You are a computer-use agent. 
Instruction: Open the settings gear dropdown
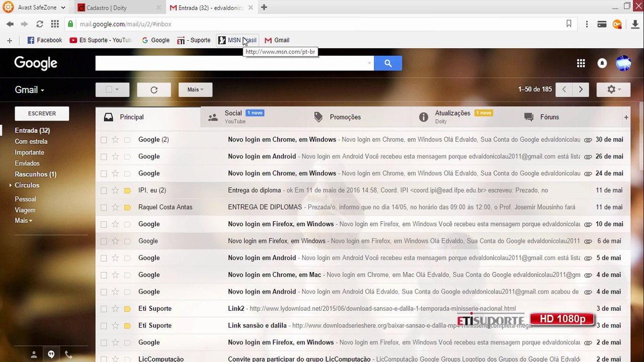coord(613,89)
